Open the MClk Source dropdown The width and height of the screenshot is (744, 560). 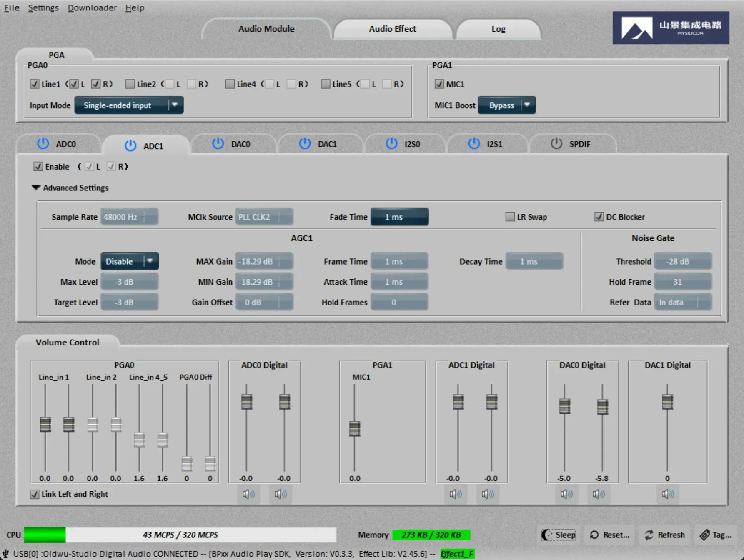[265, 217]
